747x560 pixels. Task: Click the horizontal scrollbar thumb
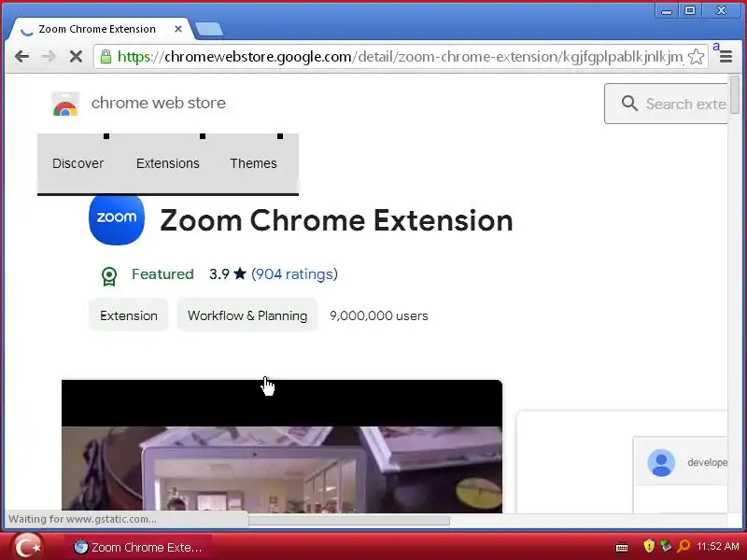[348, 521]
